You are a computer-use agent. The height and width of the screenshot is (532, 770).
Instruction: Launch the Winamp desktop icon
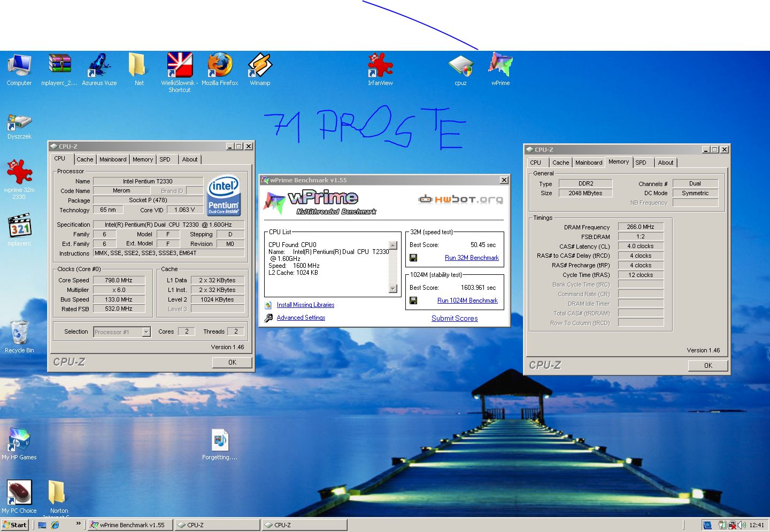(x=260, y=65)
